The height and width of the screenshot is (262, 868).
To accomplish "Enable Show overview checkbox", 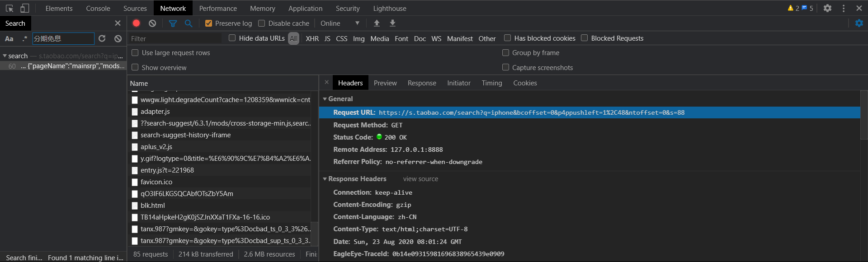I will [x=135, y=67].
